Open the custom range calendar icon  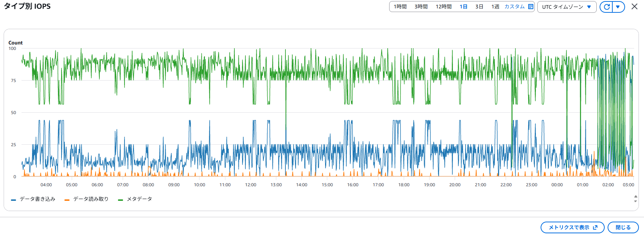531,7
